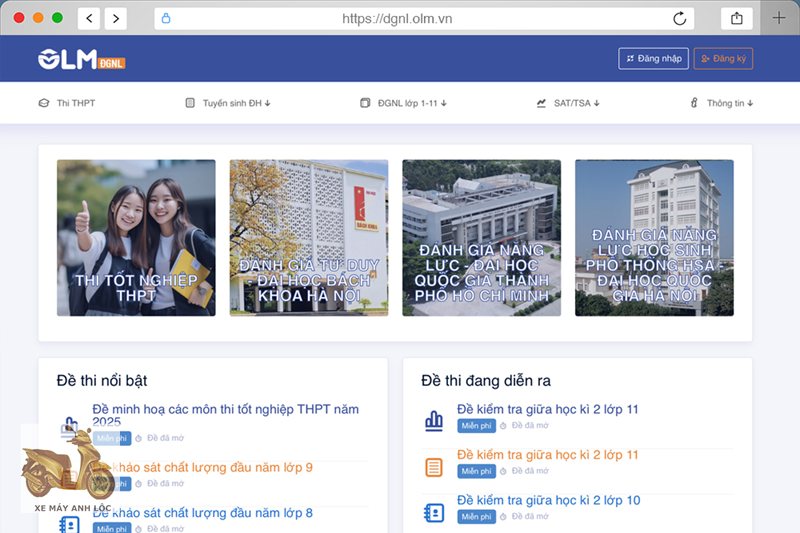Click the Đăng ký button

(723, 59)
